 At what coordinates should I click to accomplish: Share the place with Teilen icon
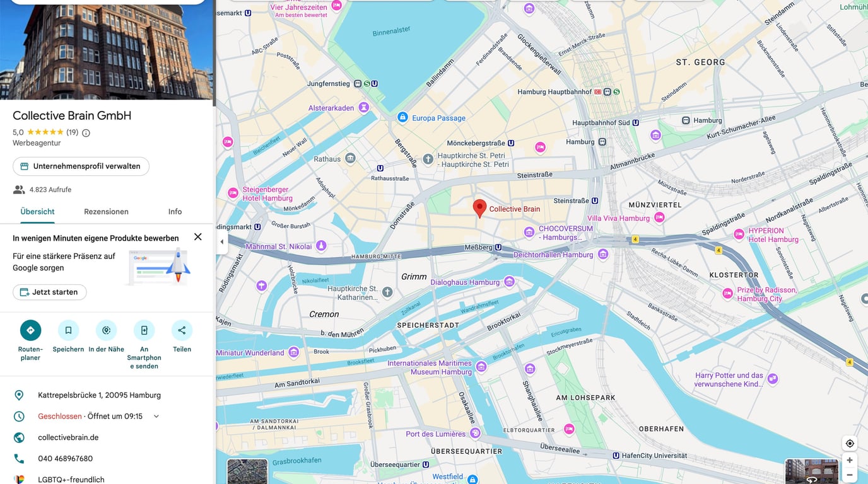tap(182, 330)
